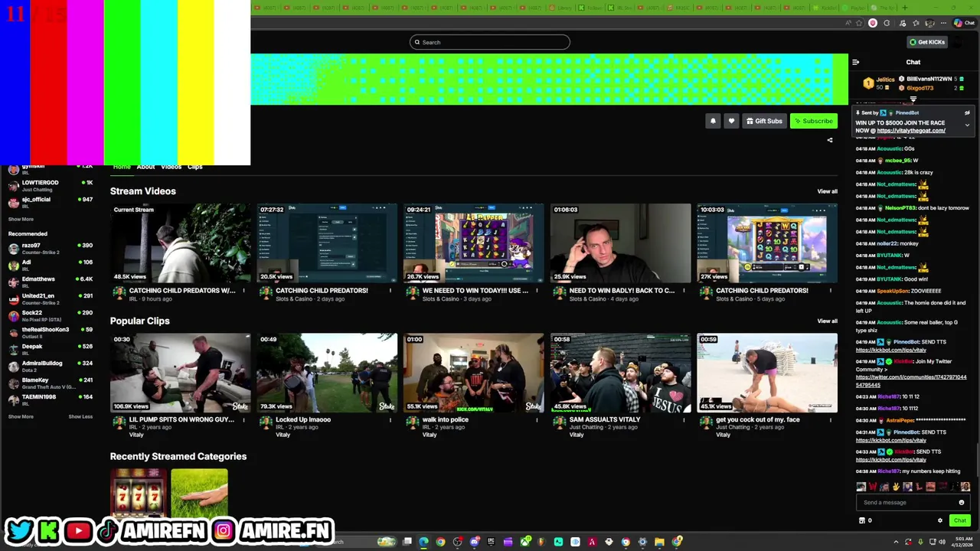Open options for NEED TO WIN BADLY video
Screen dimensions: 980x551
684,290
